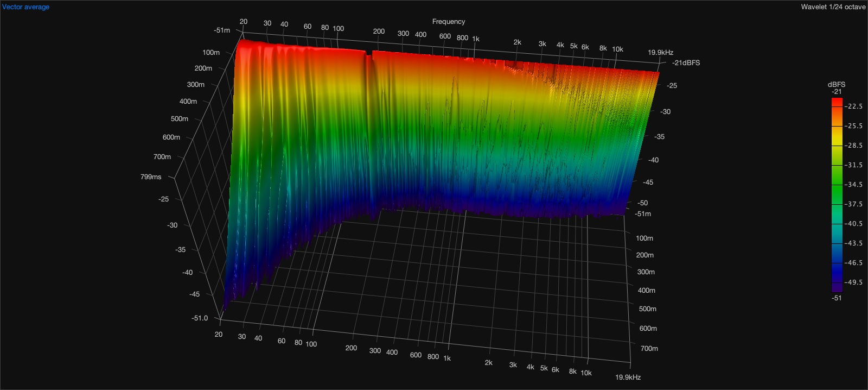Viewport: 868px width, 390px height.
Task: Click the -51m label at the plot's top-left corner
Action: [222, 30]
